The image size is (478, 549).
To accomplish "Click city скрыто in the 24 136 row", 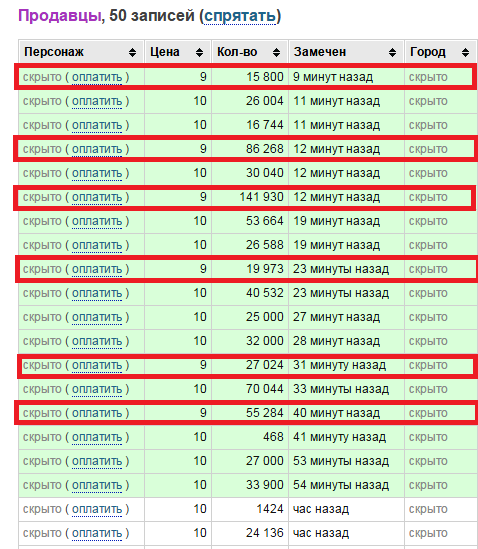I will coord(428,533).
